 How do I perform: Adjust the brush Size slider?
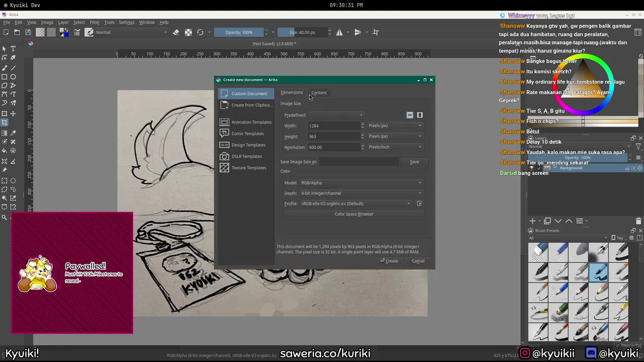302,32
